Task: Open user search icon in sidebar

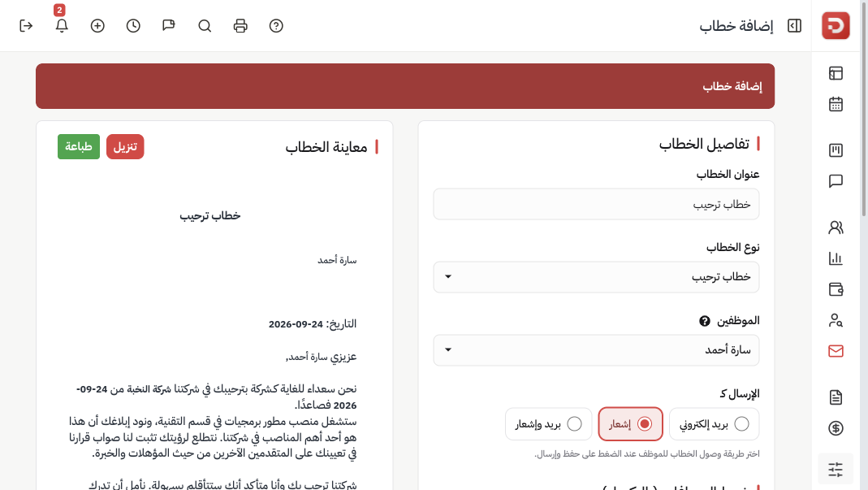Action: pyautogui.click(x=836, y=320)
